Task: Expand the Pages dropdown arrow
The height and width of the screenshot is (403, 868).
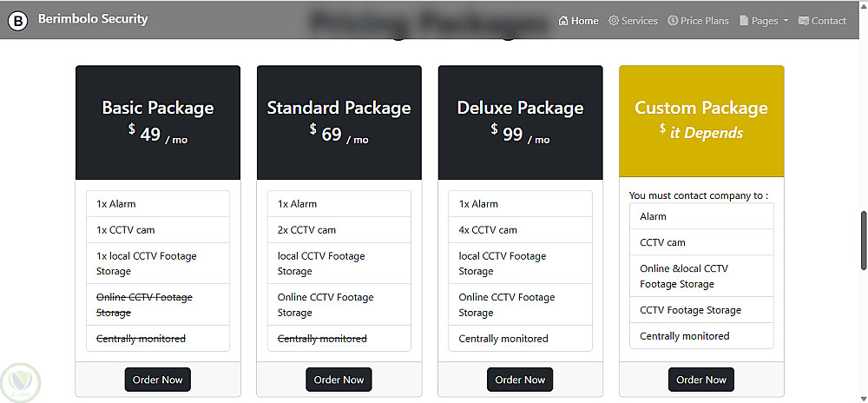Action: (786, 21)
